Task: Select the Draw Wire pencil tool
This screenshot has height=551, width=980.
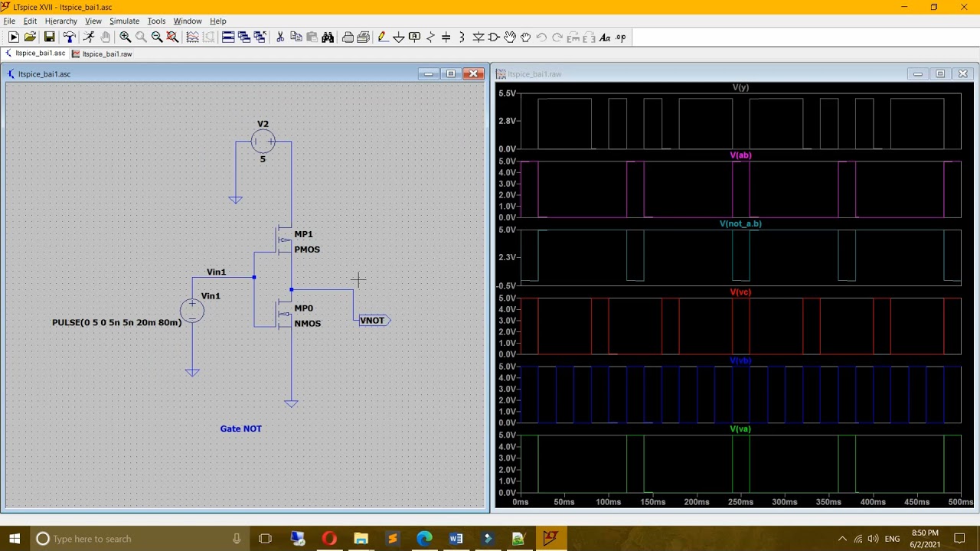Action: (x=383, y=37)
